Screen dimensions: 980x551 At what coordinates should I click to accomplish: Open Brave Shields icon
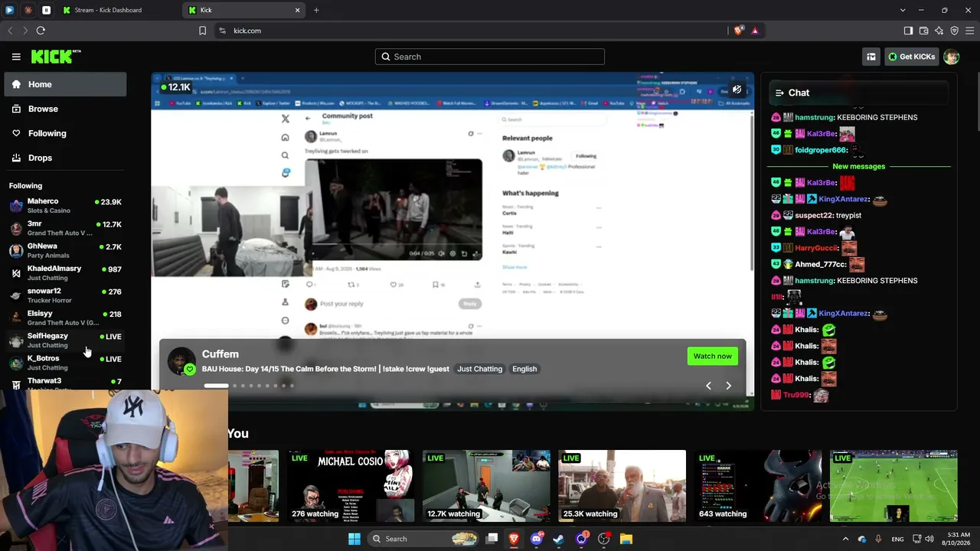(738, 31)
